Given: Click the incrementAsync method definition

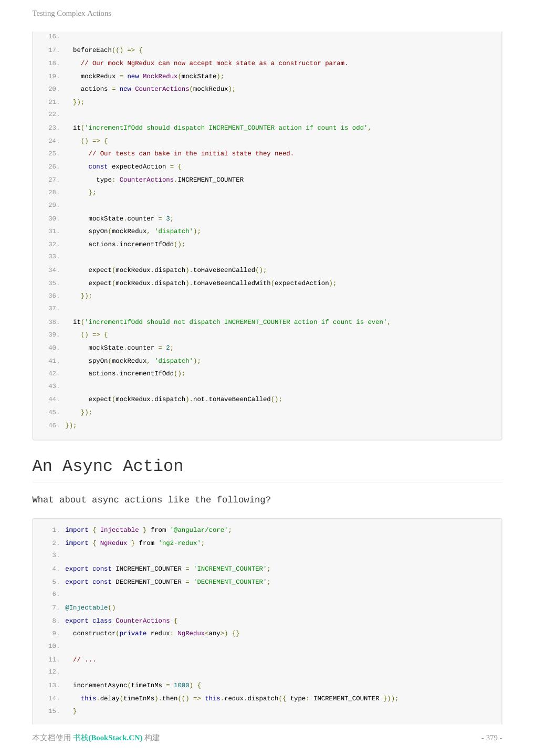Looking at the screenshot, I should (x=137, y=685).
